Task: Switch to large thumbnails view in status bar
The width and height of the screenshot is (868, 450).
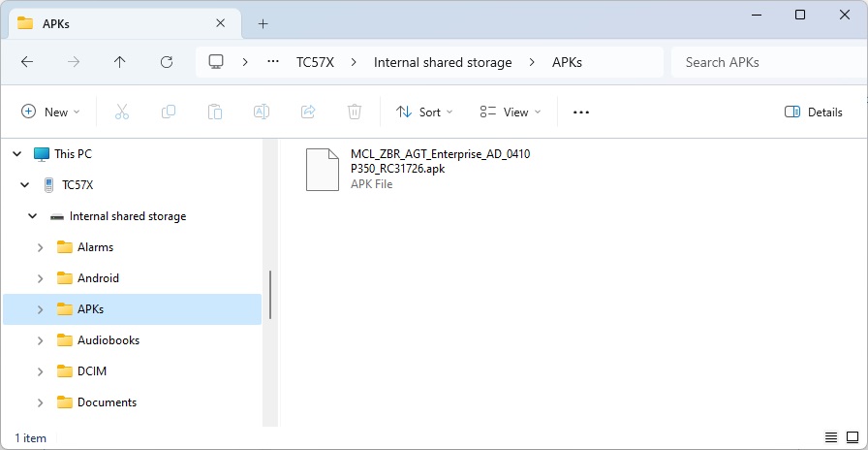Action: click(852, 437)
